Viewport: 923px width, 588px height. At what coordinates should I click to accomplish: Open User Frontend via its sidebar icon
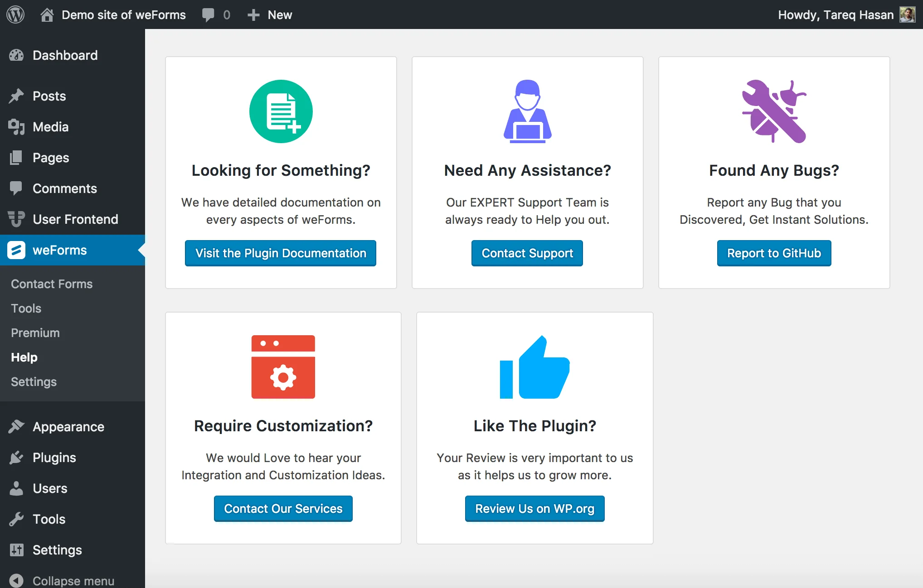(x=17, y=219)
